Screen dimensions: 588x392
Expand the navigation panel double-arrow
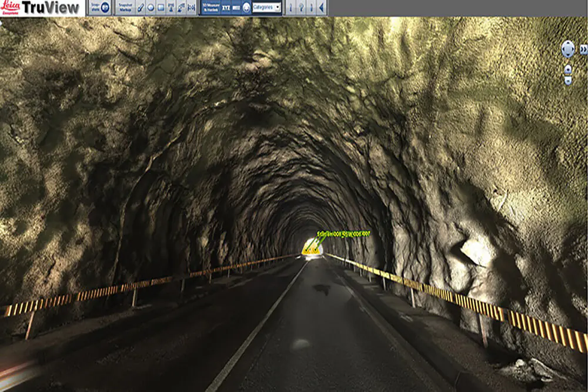tap(583, 49)
